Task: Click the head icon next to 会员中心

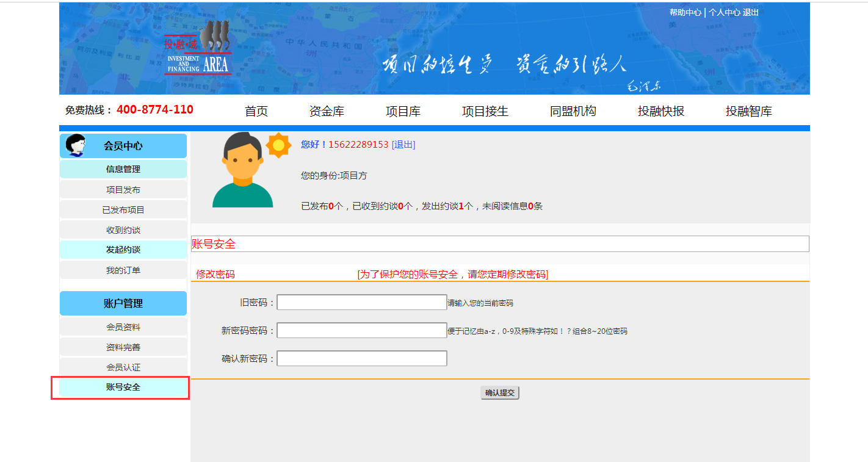Action: pyautogui.click(x=76, y=146)
